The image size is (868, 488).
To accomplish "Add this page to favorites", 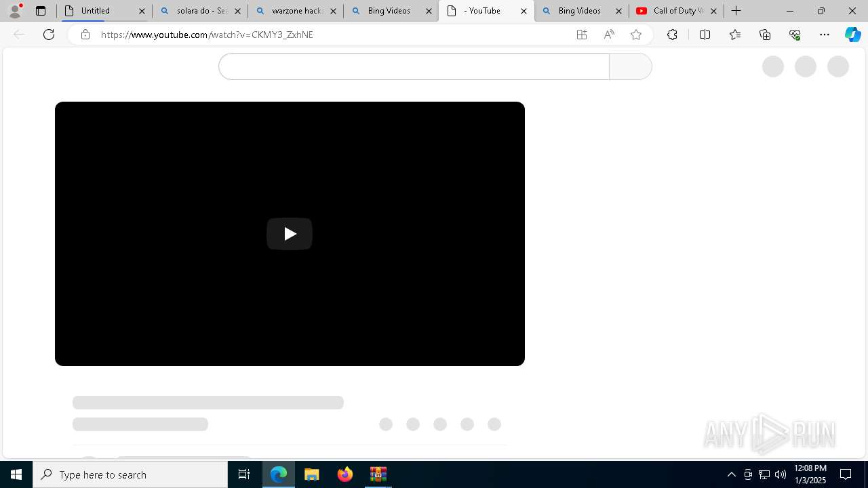I will point(636,35).
